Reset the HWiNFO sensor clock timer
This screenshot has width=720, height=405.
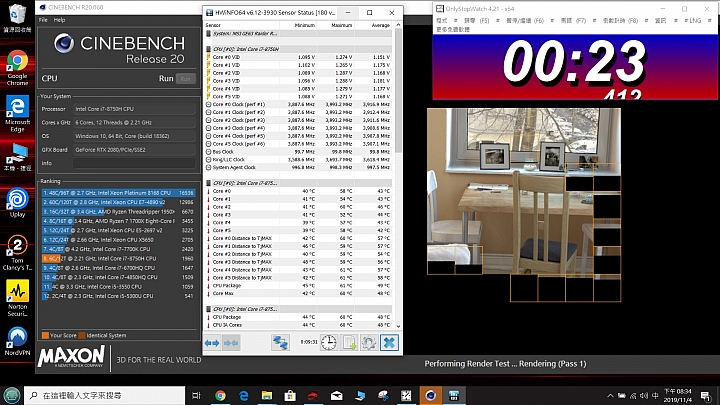click(329, 343)
